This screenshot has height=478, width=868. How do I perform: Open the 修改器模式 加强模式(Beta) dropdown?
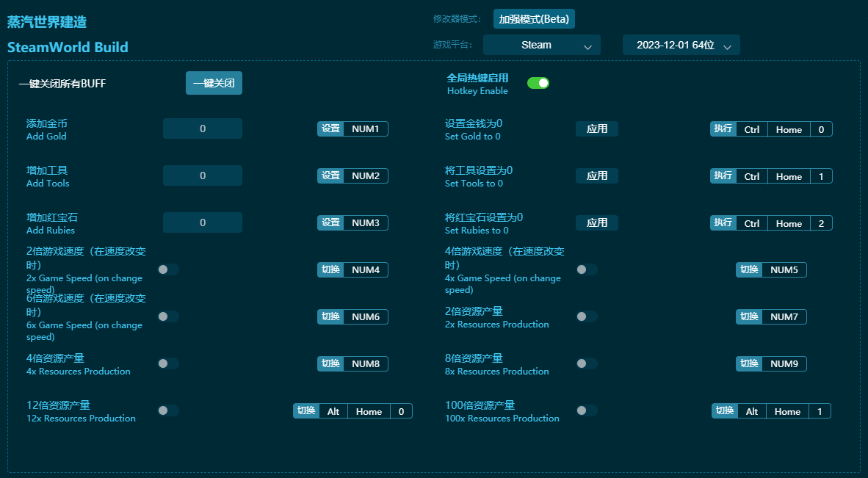click(534, 18)
